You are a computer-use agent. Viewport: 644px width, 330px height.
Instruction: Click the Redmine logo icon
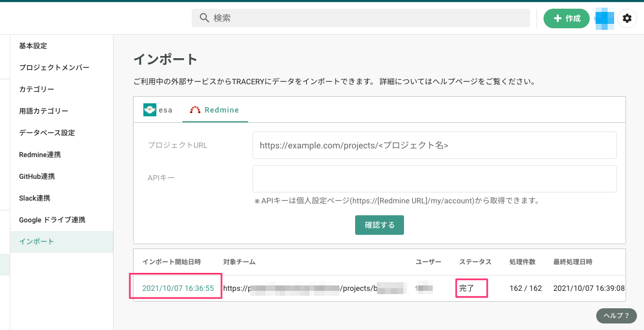(x=194, y=109)
